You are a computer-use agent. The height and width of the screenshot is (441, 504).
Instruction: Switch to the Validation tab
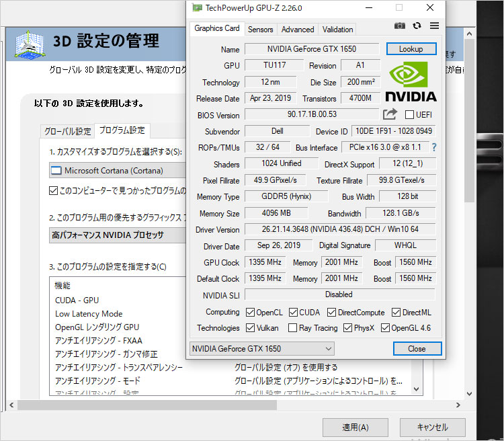337,30
